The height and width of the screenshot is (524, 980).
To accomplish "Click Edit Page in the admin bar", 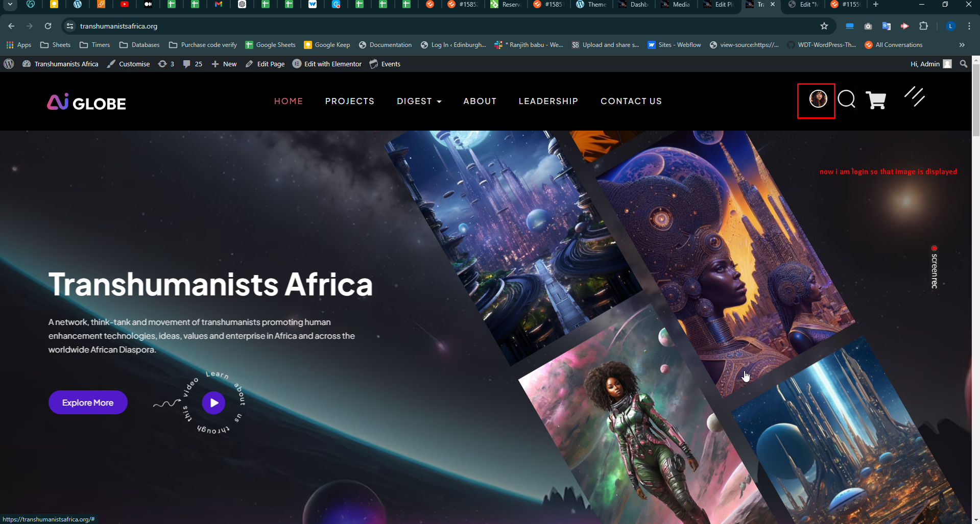I will pyautogui.click(x=265, y=64).
